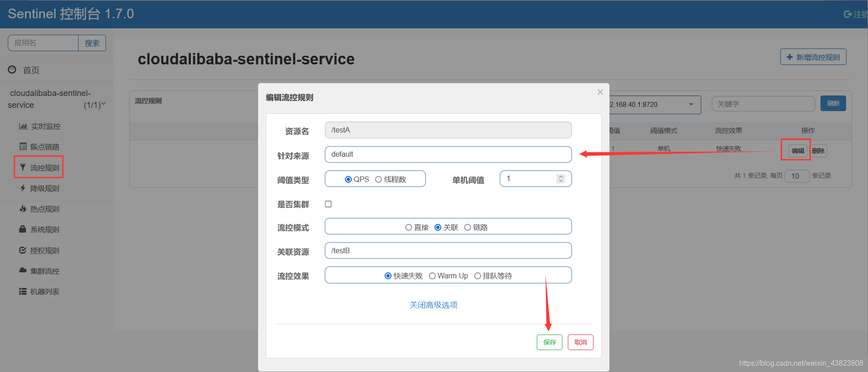
Task: Click the 操作 column header
Action: pos(808,131)
